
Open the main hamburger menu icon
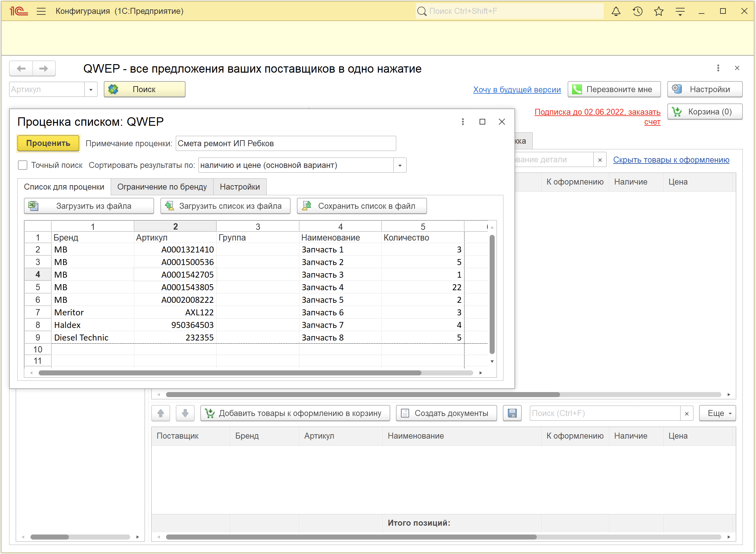(x=41, y=11)
